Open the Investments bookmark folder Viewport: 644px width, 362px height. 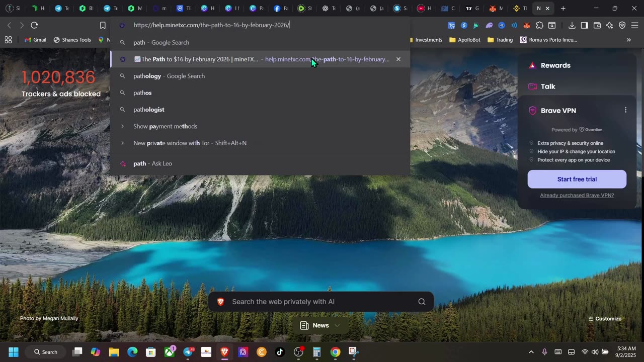(426, 40)
